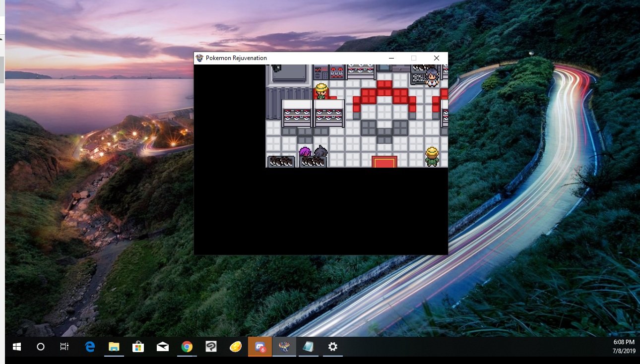Click the red mat on the game floor
640x364 pixels.
[384, 162]
